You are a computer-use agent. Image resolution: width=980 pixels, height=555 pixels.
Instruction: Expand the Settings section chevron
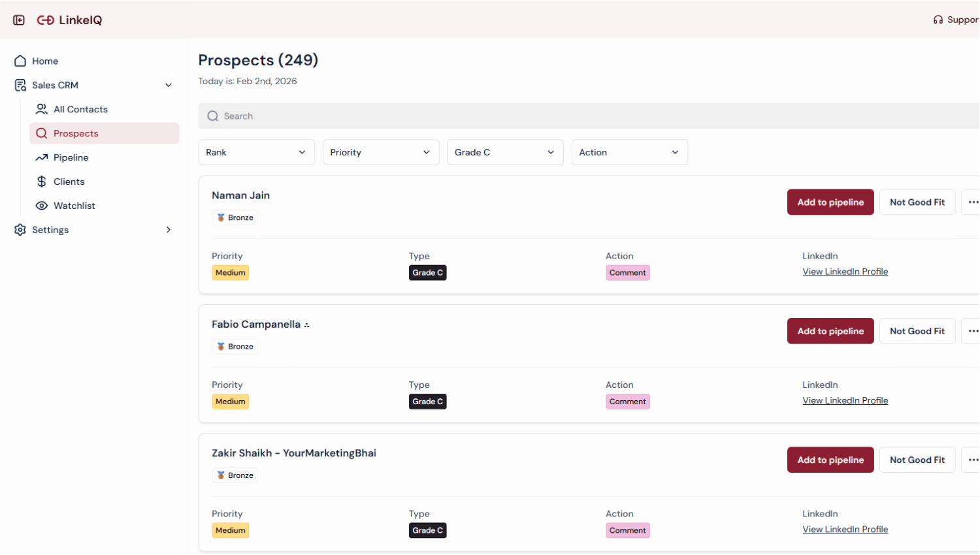[169, 230]
